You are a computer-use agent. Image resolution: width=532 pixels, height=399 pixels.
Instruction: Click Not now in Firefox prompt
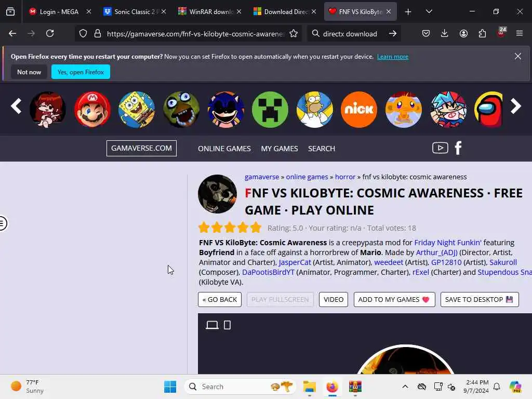[29, 72]
